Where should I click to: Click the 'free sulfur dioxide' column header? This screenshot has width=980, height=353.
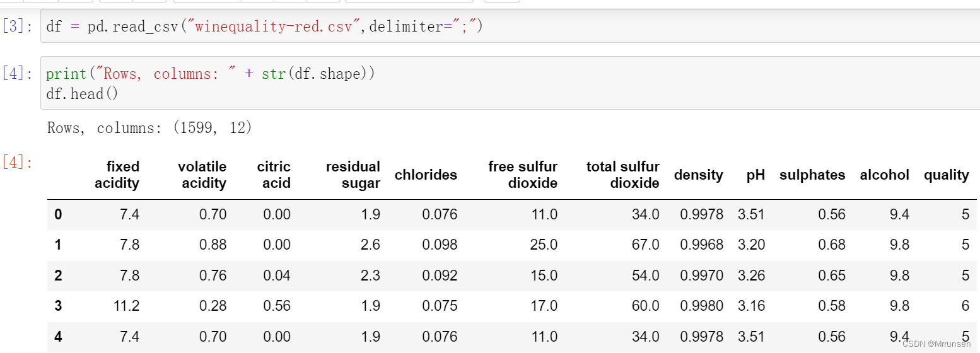[523, 175]
